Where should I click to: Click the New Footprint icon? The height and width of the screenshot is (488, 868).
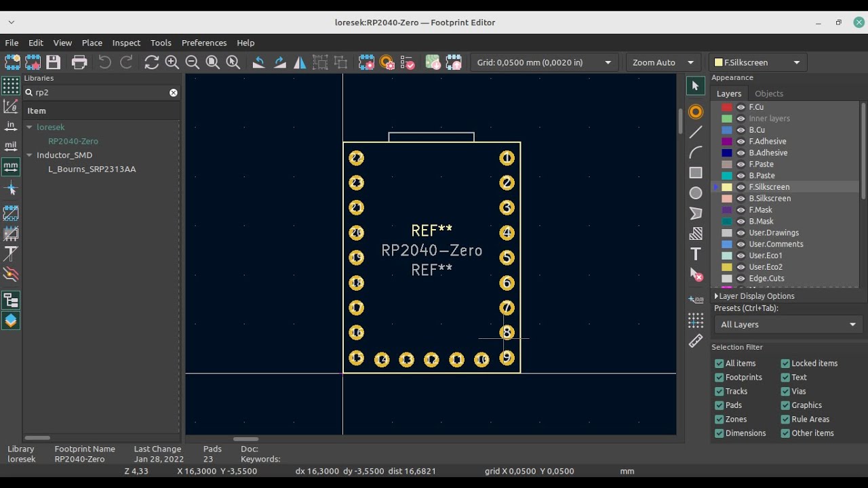click(x=12, y=62)
